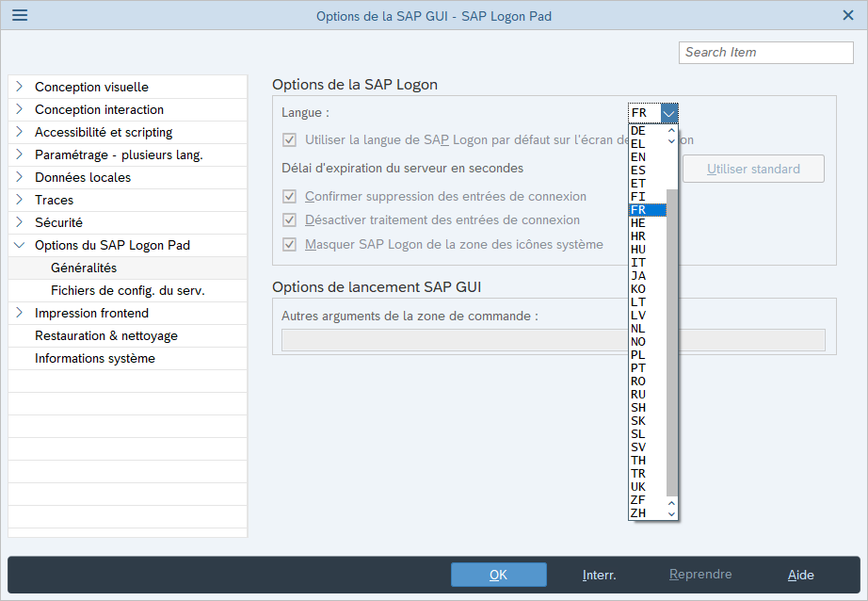Image resolution: width=868 pixels, height=601 pixels.
Task: Choose KO in the language list
Action: click(x=648, y=289)
